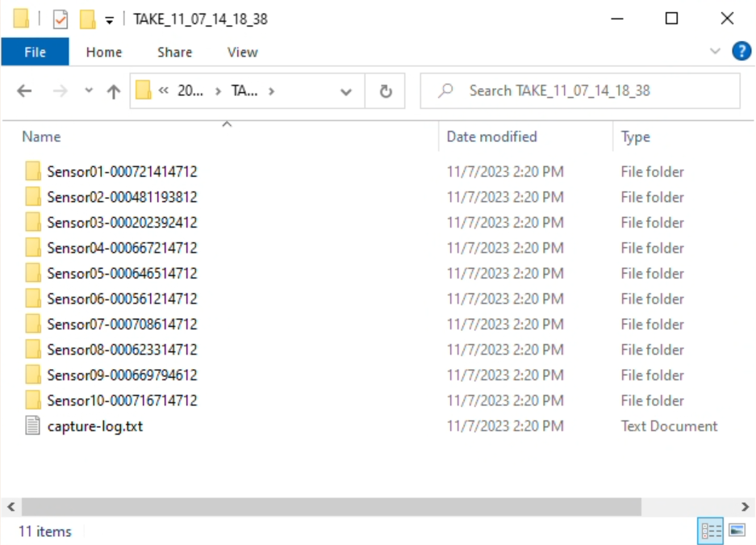Sort by the Date modified column
The height and width of the screenshot is (545, 756).
(x=491, y=136)
